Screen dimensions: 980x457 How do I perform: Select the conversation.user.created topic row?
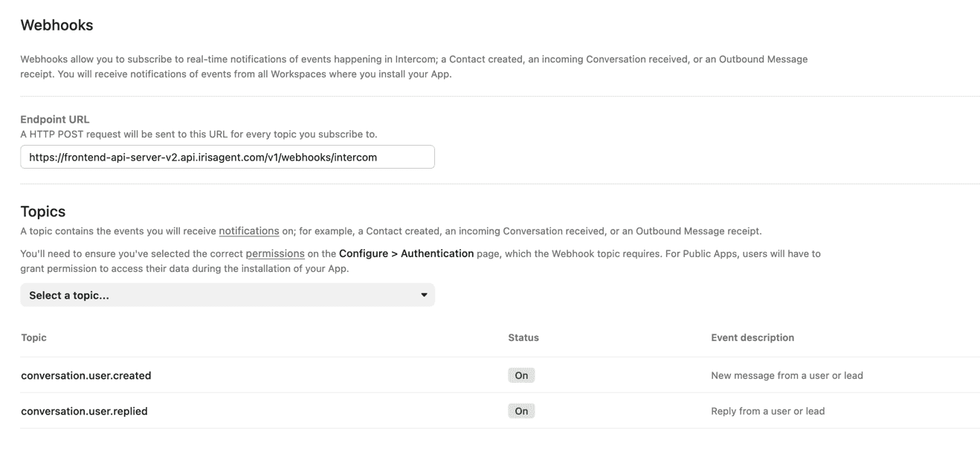click(x=86, y=375)
